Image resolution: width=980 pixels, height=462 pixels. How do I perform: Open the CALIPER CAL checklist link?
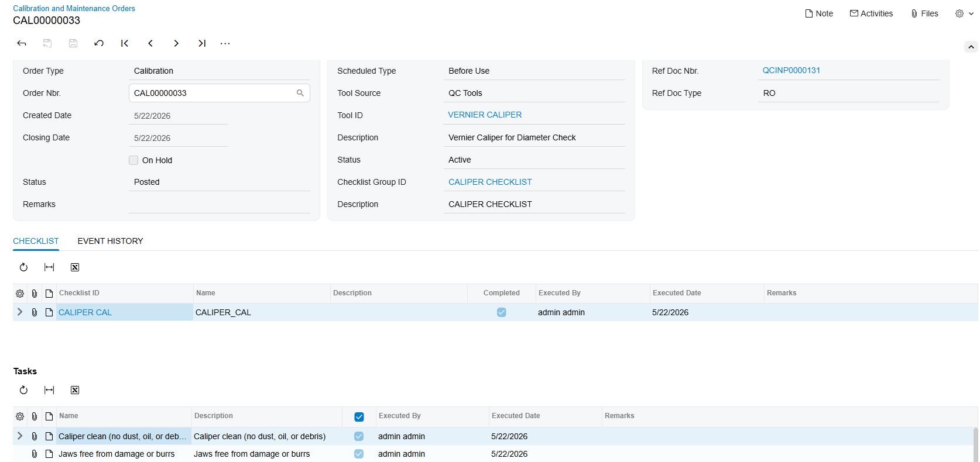tap(85, 312)
